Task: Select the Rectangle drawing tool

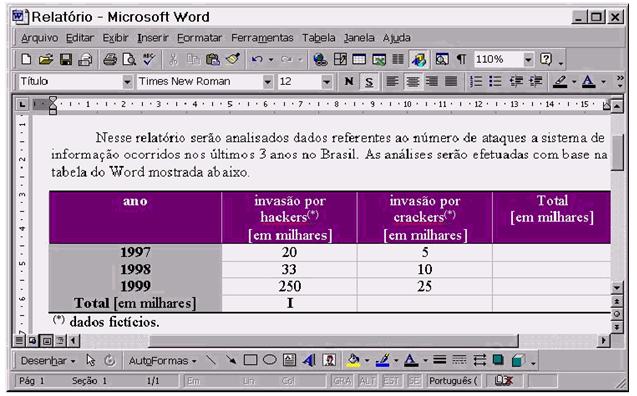Action: point(250,360)
